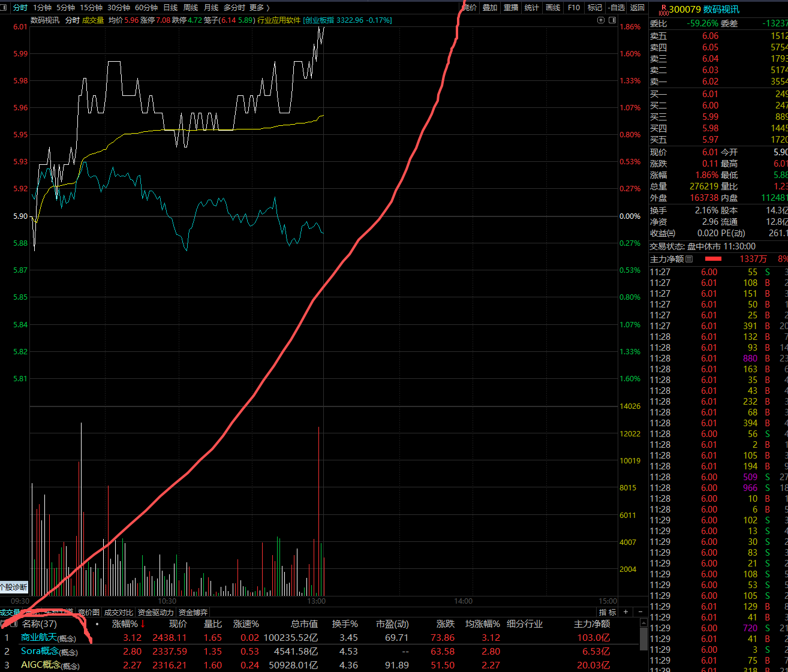Select the 竞价图 auction chart tab
788x672 pixels.
coord(89,613)
